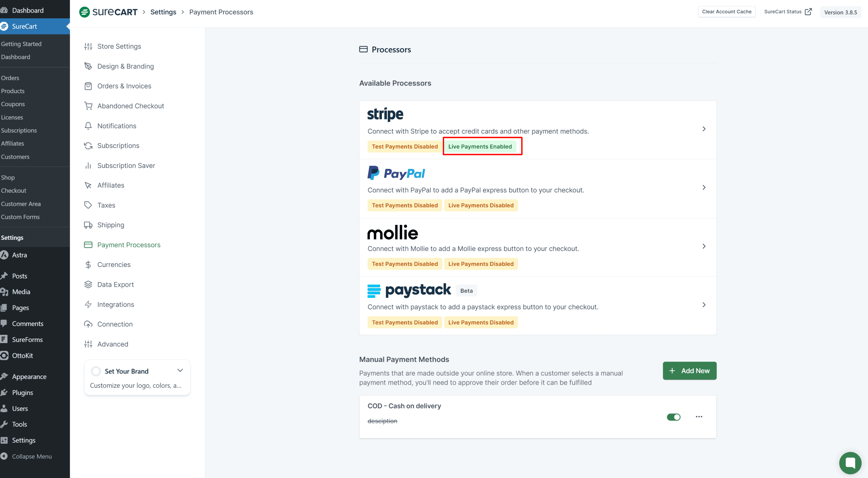Toggle the COD Cash on delivery switch
This screenshot has height=478, width=868.
pos(673,417)
